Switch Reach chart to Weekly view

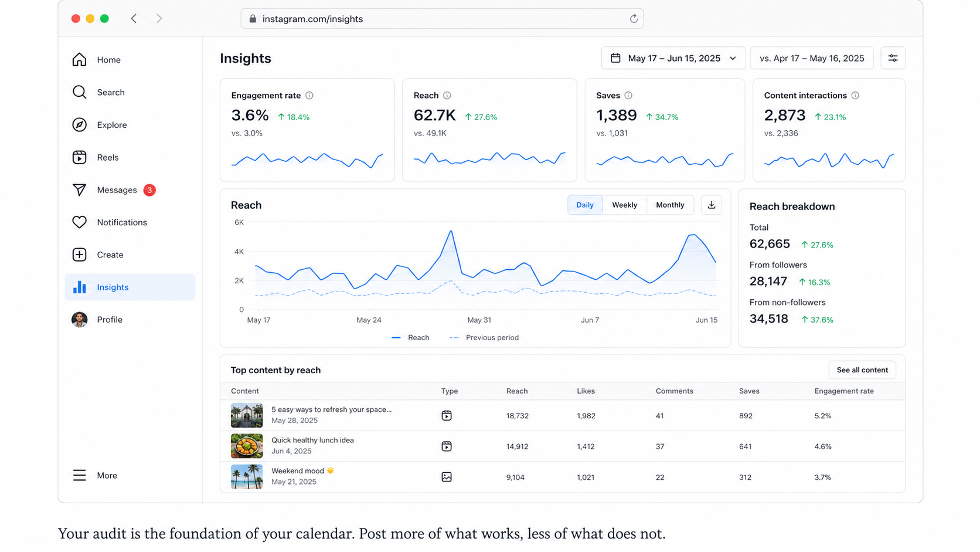(x=624, y=205)
